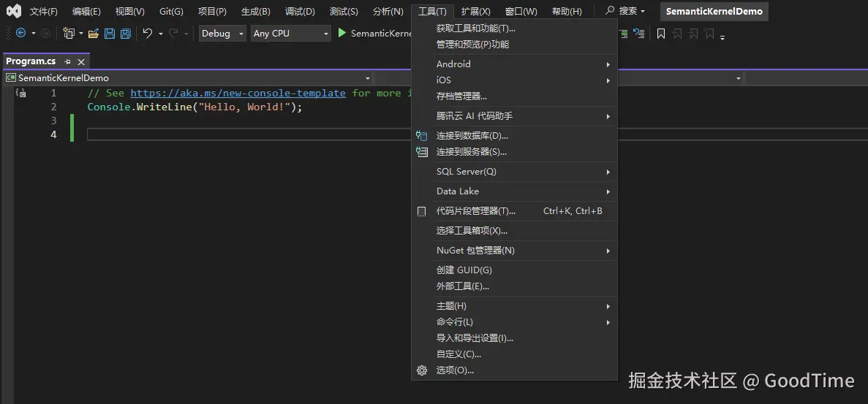
Task: Click into empty code line 4
Action: click(249, 134)
